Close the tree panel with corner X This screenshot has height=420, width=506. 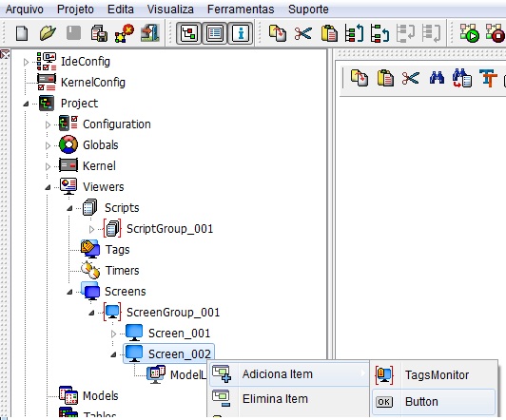5,54
